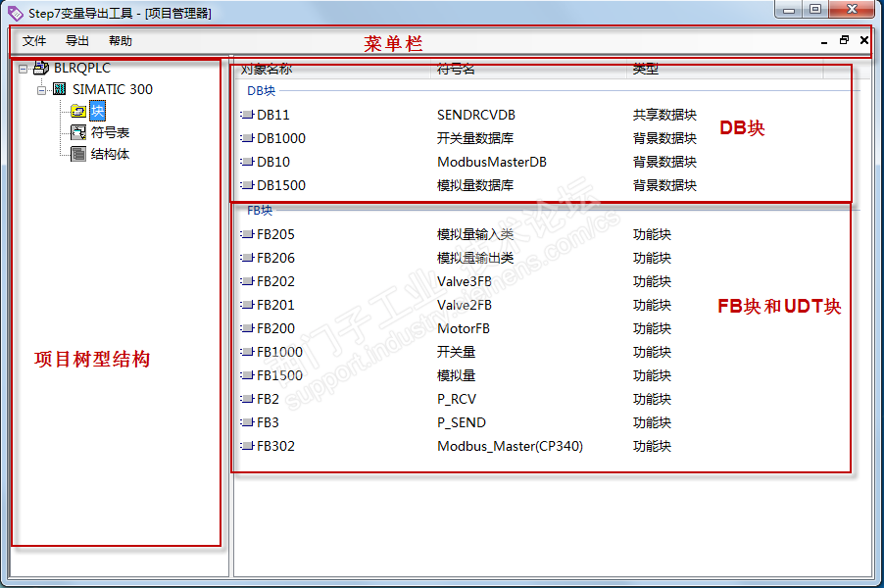884x588 pixels.
Task: Click the FB302 block icon
Action: pos(247,446)
